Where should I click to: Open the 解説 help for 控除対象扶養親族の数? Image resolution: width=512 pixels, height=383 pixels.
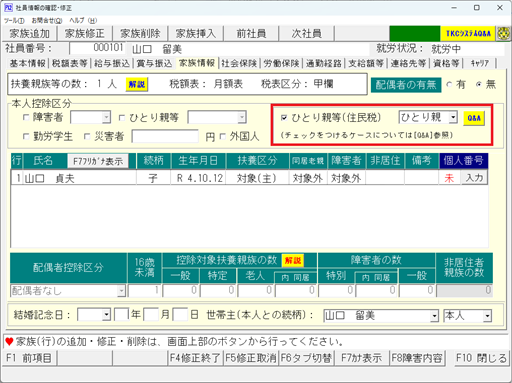(293, 260)
